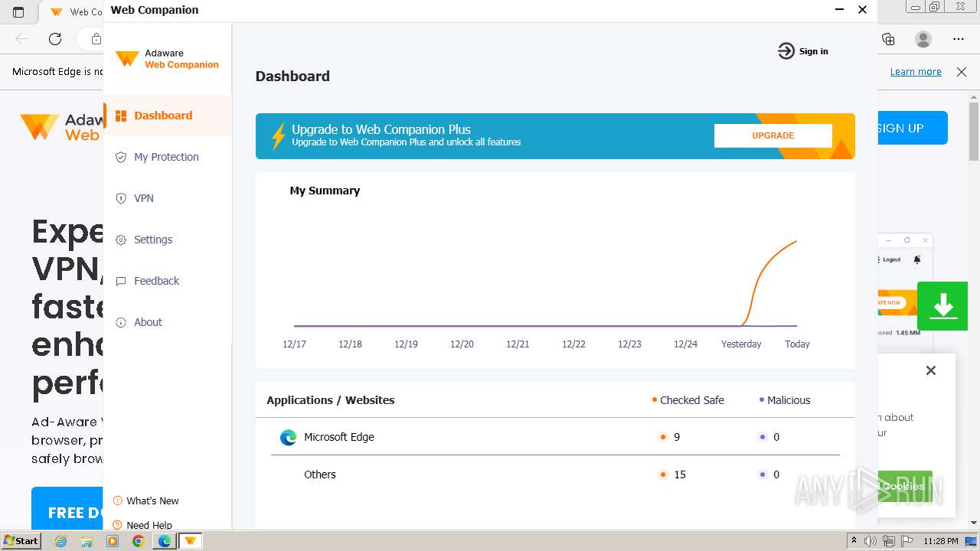The height and width of the screenshot is (551, 980).
Task: Open File Explorer from taskbar
Action: tap(87, 541)
